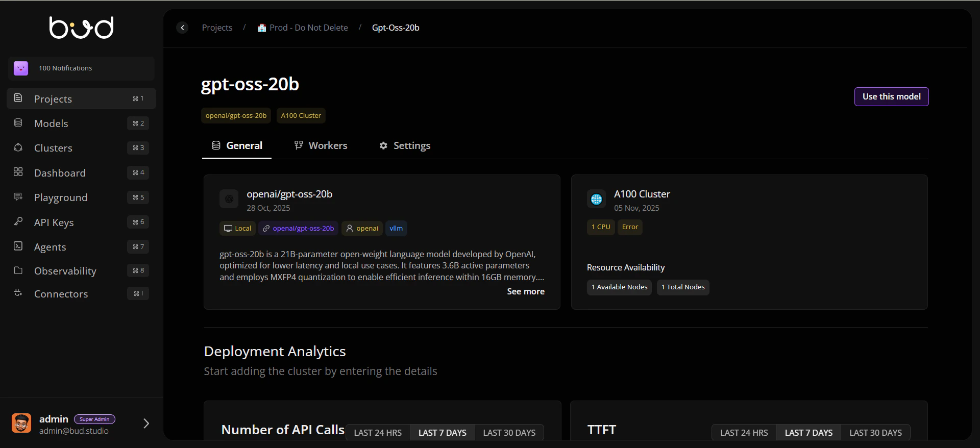
Task: Switch to the General tab
Action: 237,146
